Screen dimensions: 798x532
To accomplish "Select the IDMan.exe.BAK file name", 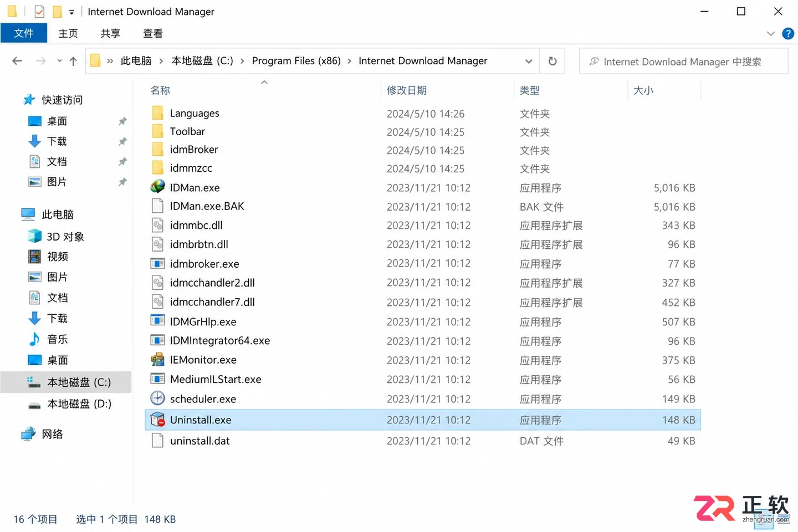I will click(207, 206).
